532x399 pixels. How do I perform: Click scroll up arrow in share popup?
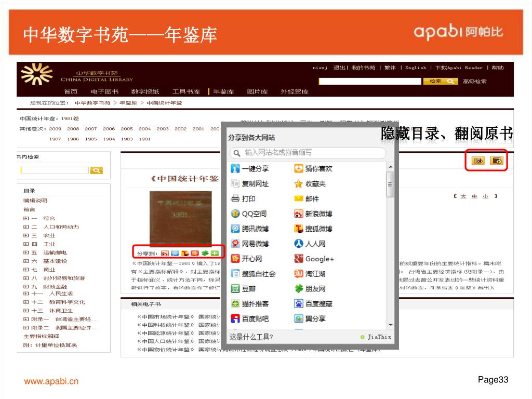pyautogui.click(x=391, y=167)
